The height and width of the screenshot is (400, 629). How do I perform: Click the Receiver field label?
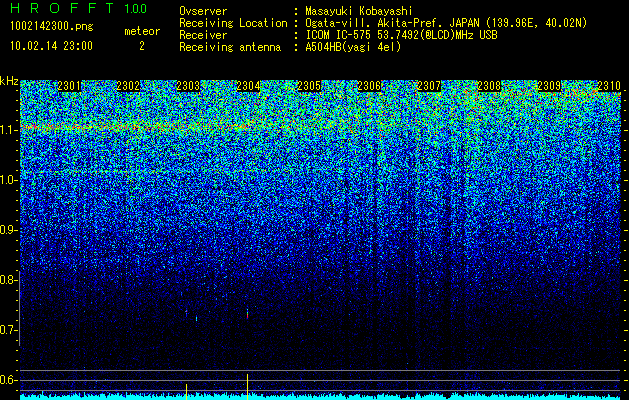click(x=203, y=35)
